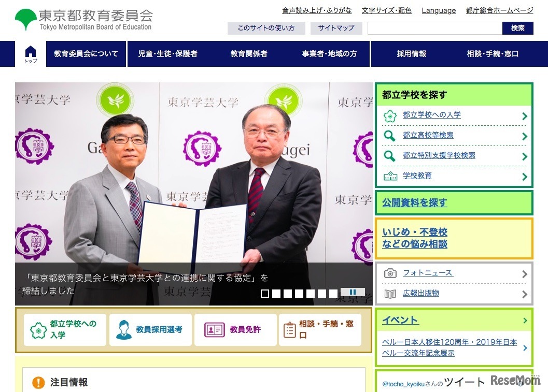Open ペルー日本人移住120周年 event link

coord(449,347)
